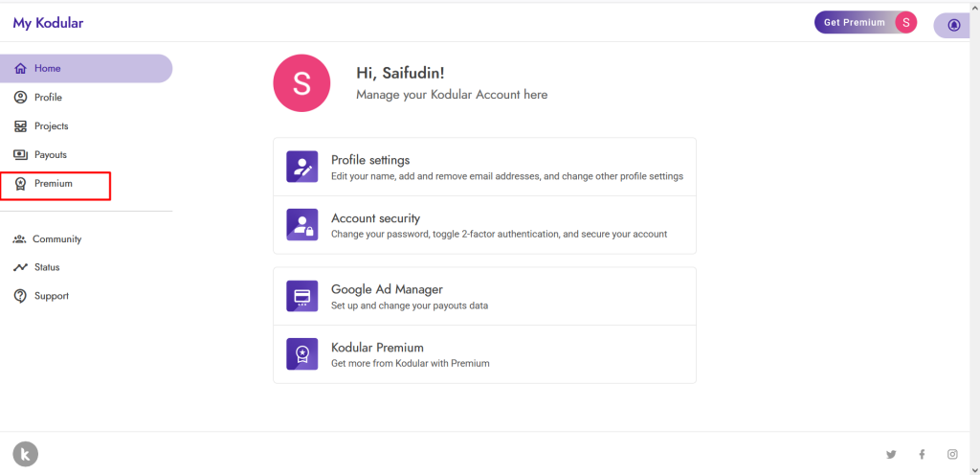Click the Get Premium button
Viewport: 980px width, 475px height.
coord(855,22)
